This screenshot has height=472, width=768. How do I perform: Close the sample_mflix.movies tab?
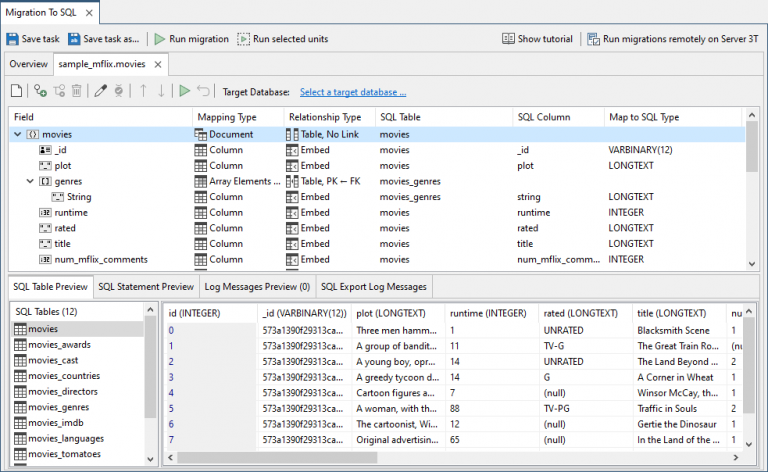pos(158,64)
